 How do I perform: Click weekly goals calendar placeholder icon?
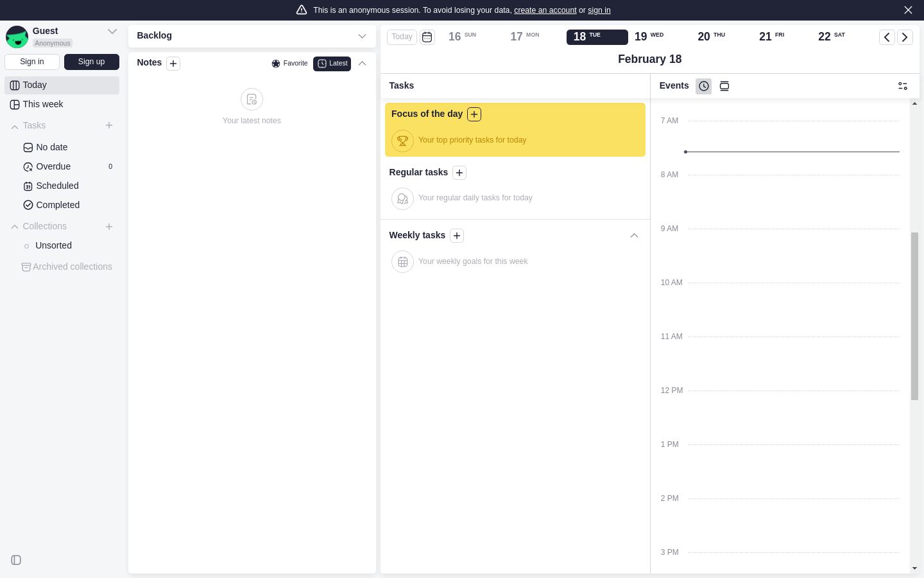[x=402, y=262]
